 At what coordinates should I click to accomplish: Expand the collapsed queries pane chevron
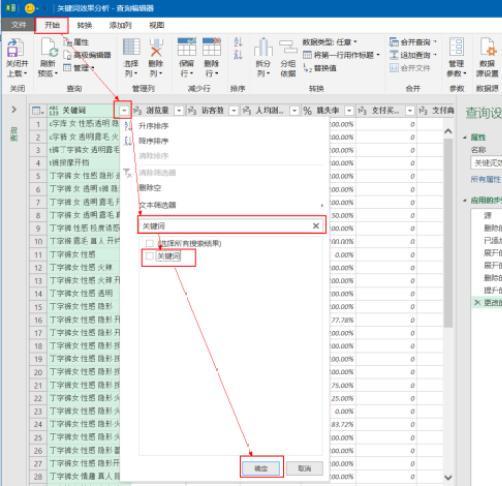pyautogui.click(x=14, y=109)
